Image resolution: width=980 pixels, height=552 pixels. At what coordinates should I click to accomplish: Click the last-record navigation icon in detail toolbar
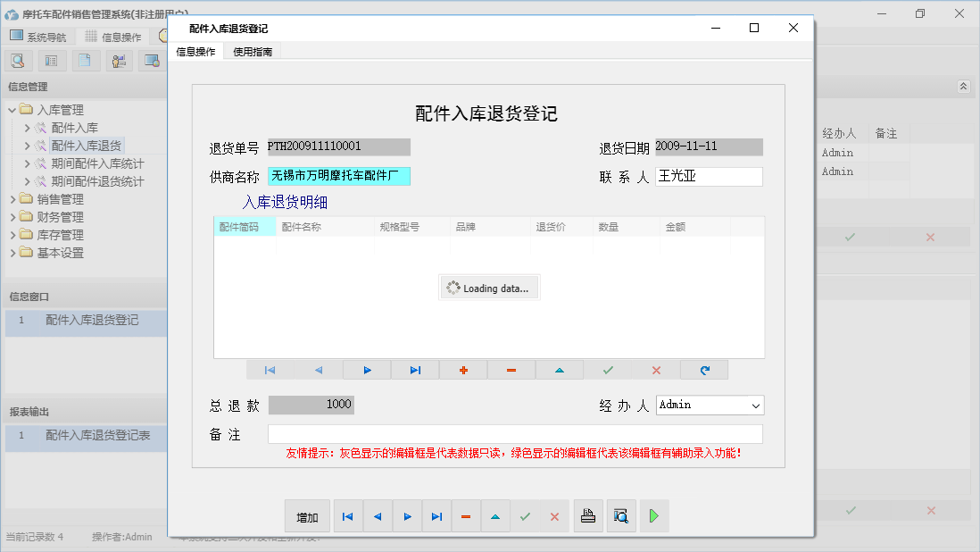(415, 369)
